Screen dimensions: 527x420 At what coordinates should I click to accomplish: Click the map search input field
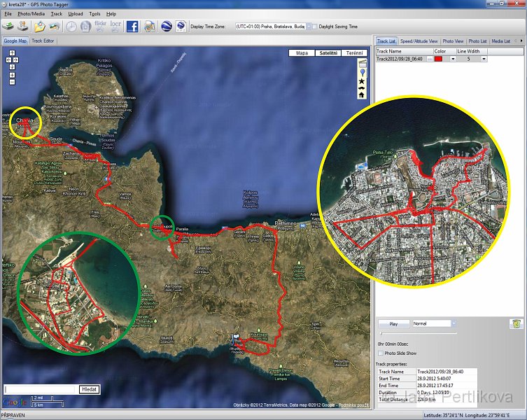coord(40,389)
